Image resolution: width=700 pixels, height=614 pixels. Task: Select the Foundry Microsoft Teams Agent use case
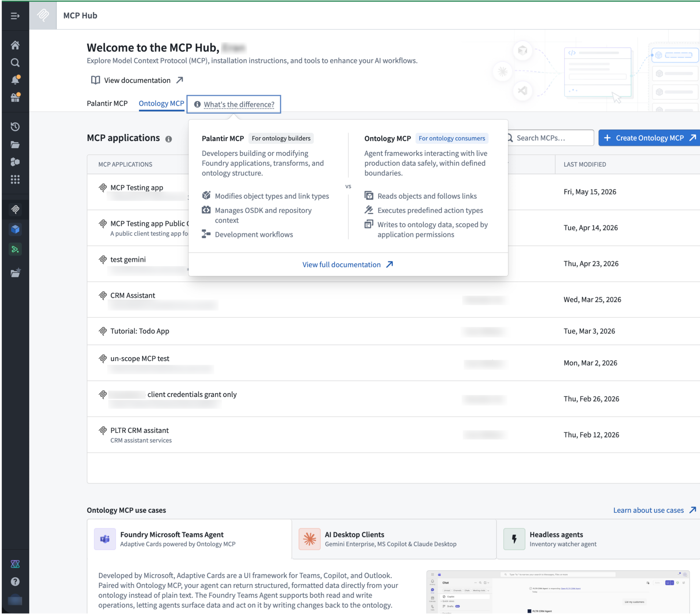(189, 539)
